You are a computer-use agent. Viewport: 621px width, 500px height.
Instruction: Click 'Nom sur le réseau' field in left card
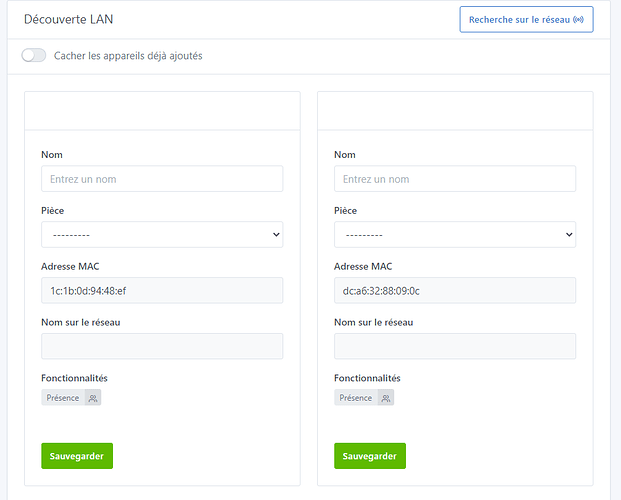(x=162, y=346)
